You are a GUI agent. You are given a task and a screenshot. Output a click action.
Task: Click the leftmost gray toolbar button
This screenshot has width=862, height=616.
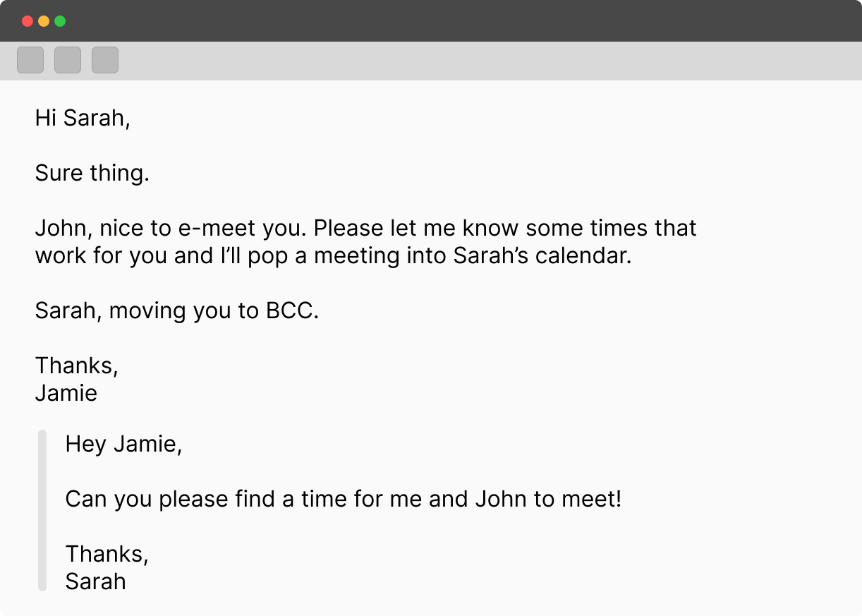(30, 61)
